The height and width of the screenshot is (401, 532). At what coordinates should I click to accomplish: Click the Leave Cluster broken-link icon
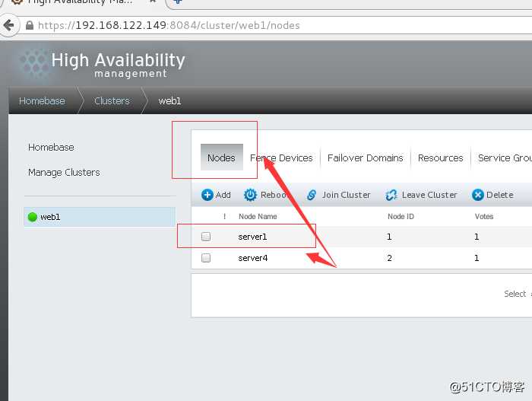tap(391, 195)
